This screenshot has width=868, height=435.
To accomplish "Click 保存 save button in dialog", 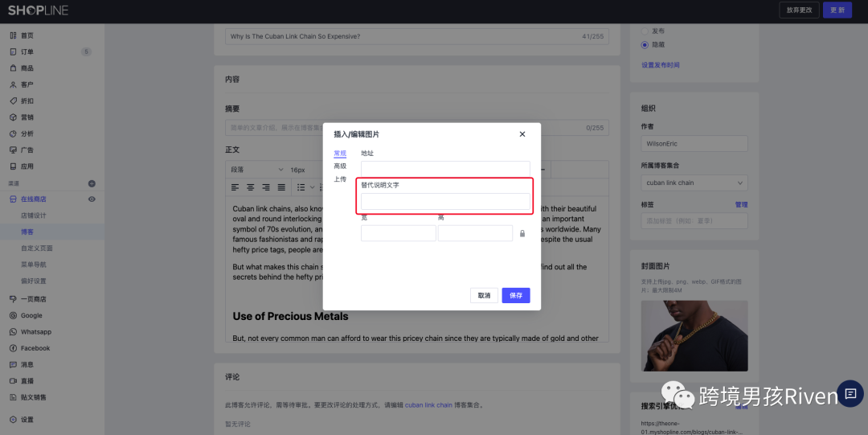I will click(x=516, y=295).
